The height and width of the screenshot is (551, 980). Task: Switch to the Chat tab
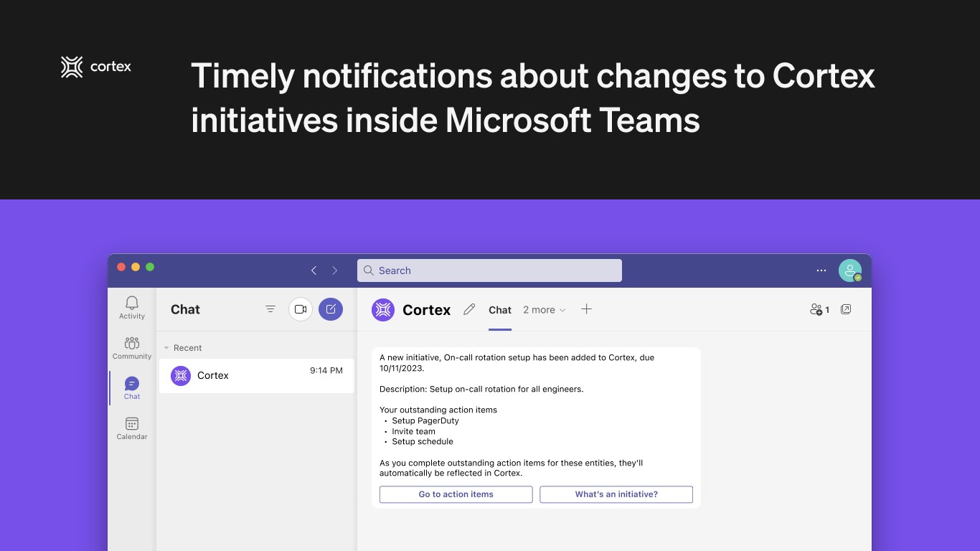point(500,310)
